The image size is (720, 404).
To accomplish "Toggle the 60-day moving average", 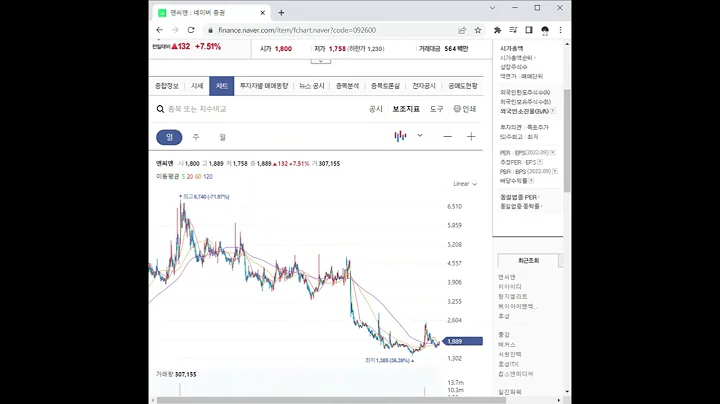I will click(x=198, y=176).
